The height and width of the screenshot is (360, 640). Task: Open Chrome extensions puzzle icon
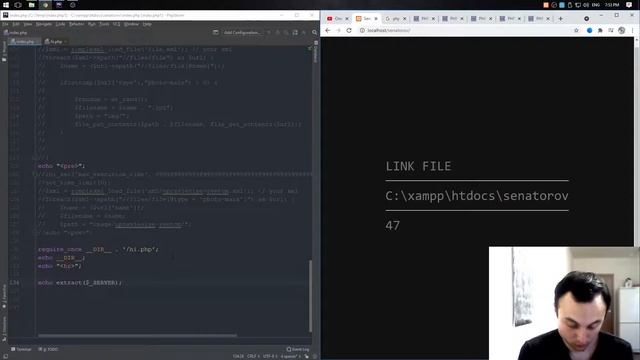(600, 31)
